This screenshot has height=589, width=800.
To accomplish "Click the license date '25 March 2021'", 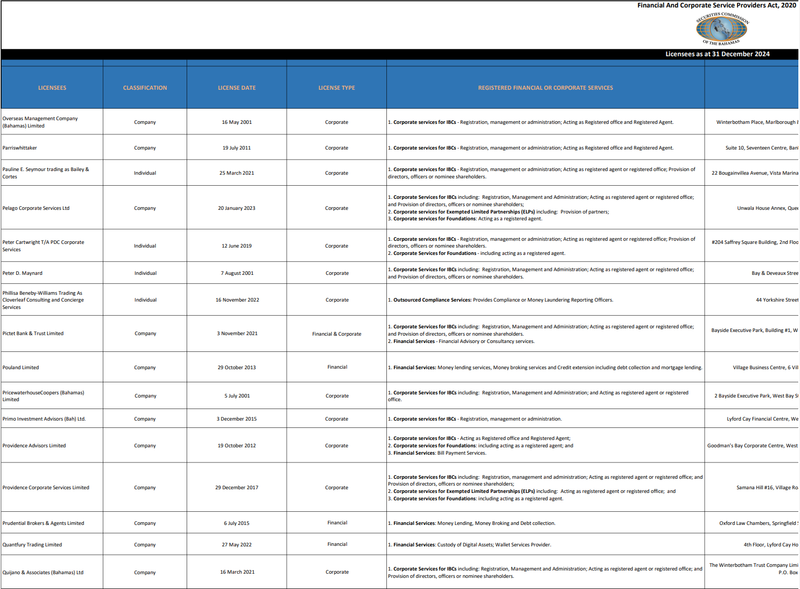I will point(237,173).
